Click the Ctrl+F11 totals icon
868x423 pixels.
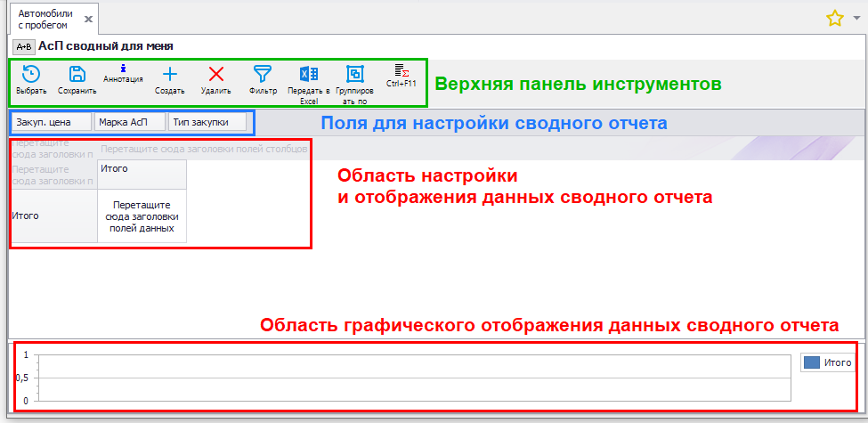(401, 71)
